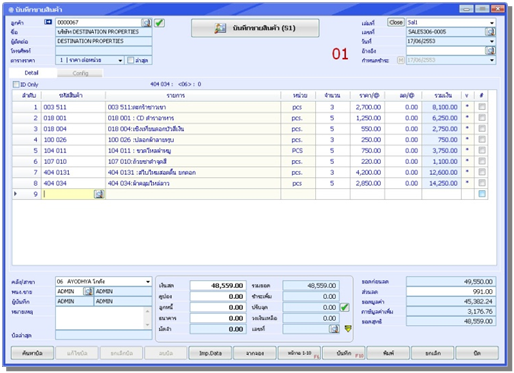Tick checkbox on row 003 511
Viewport: 514px width, 373px height.
pos(482,107)
